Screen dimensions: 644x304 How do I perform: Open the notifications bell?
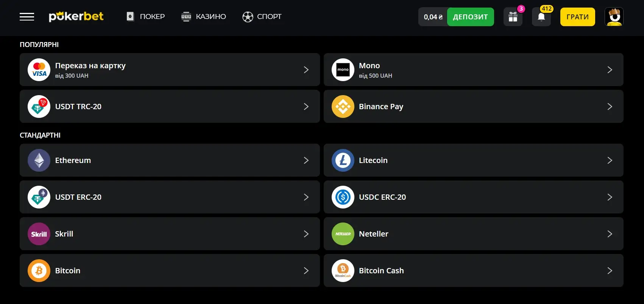(541, 17)
